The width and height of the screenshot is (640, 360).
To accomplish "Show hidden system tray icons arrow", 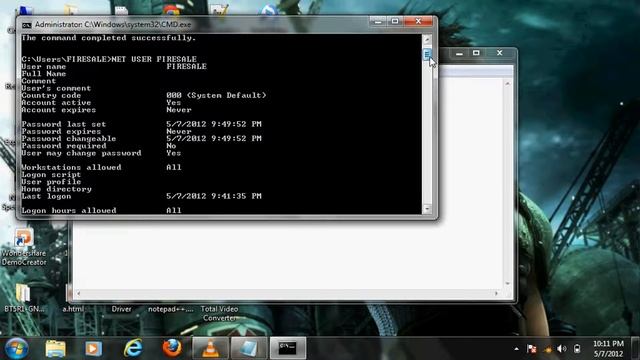I will point(516,349).
